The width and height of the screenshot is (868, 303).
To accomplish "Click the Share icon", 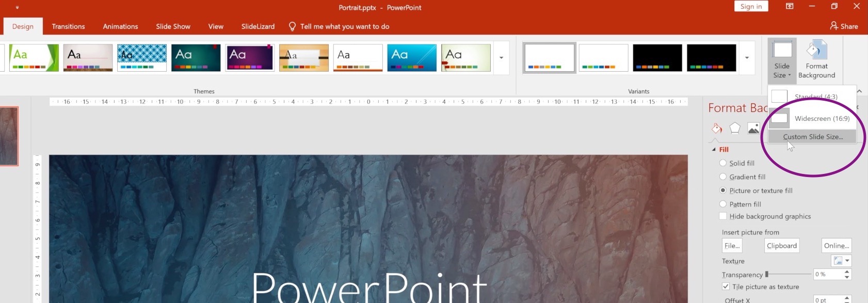I will point(834,26).
